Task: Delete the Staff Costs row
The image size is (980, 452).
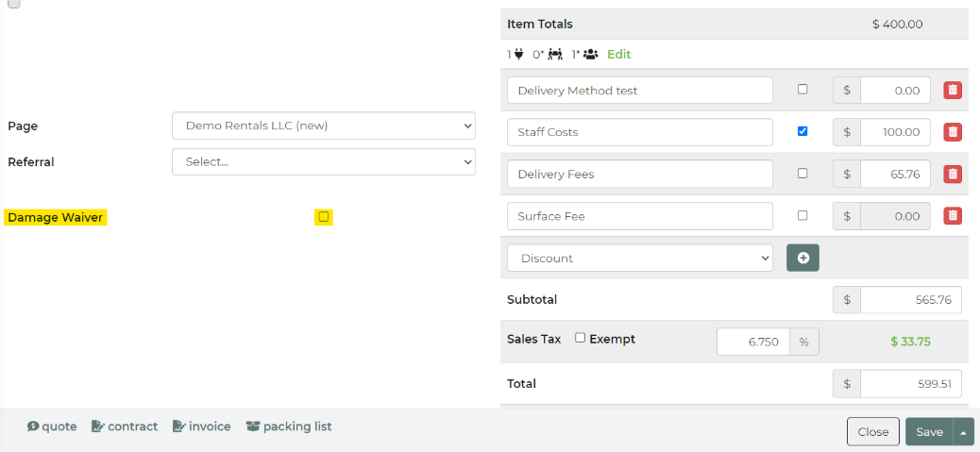Action: 953,132
